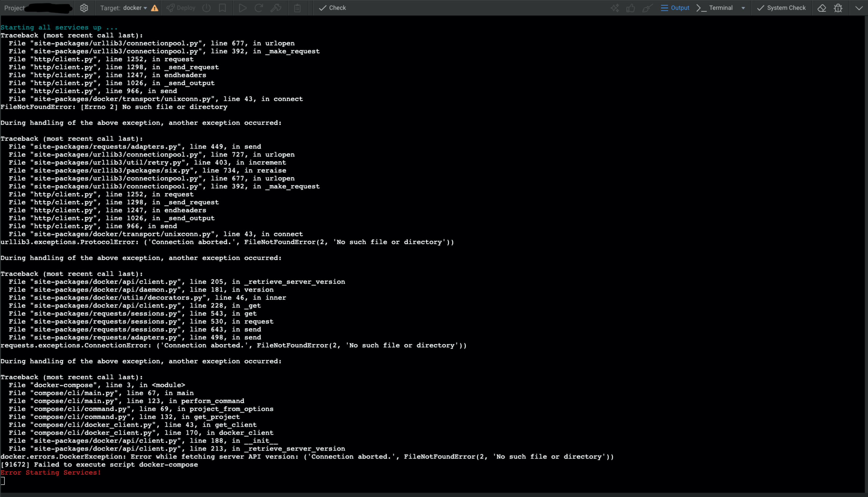Click the power icon in toolbar
This screenshot has height=497, width=868.
pyautogui.click(x=206, y=8)
